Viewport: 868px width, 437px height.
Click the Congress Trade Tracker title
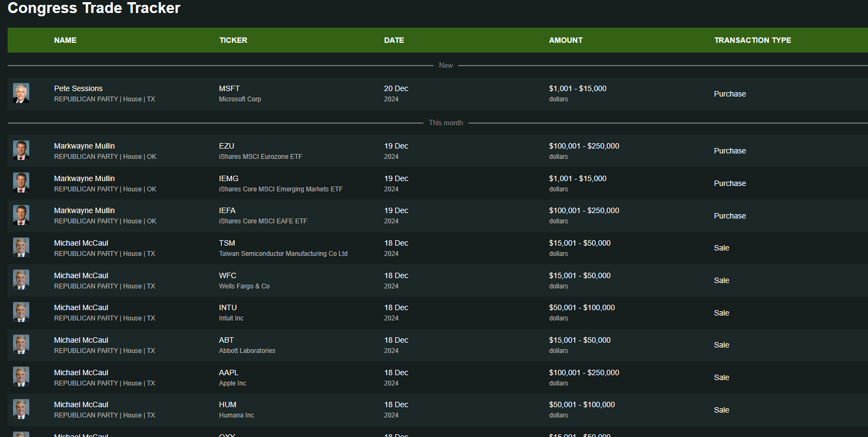tap(94, 8)
